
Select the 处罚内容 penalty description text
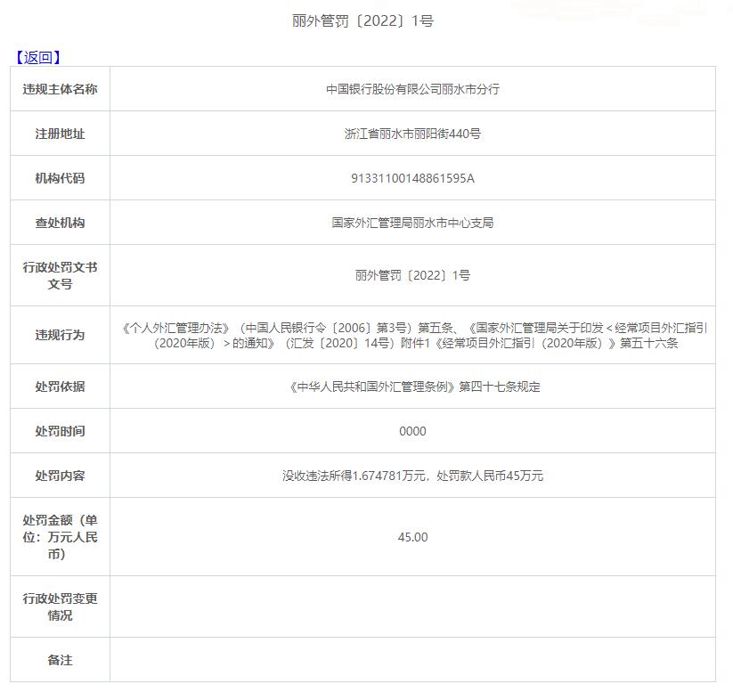coord(411,476)
